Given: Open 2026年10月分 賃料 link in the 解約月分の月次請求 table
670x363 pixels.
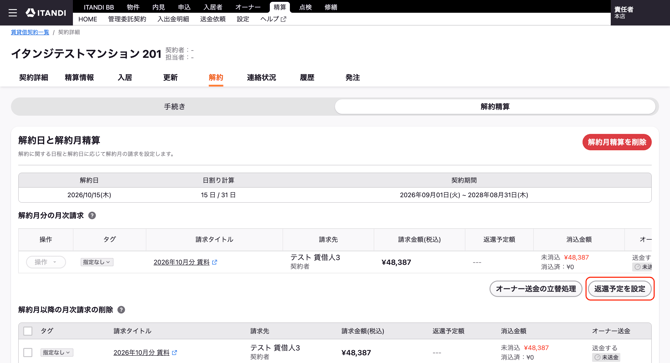Looking at the screenshot, I should tap(182, 262).
